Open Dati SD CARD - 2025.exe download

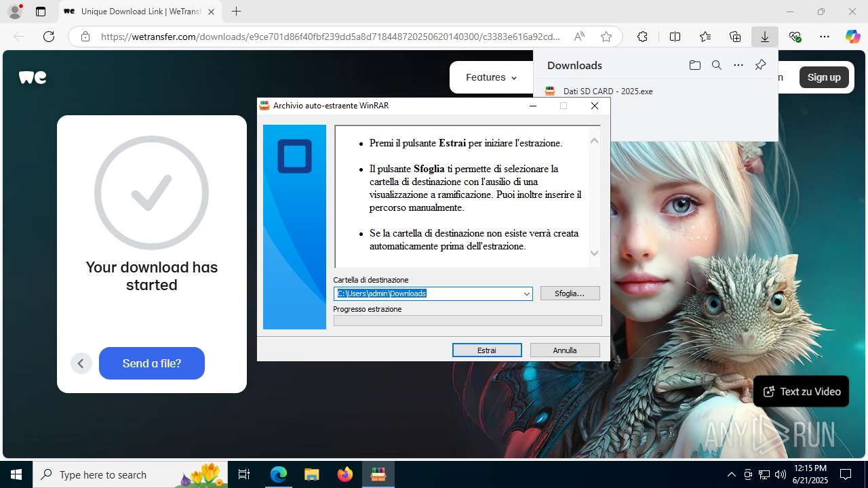(x=608, y=91)
